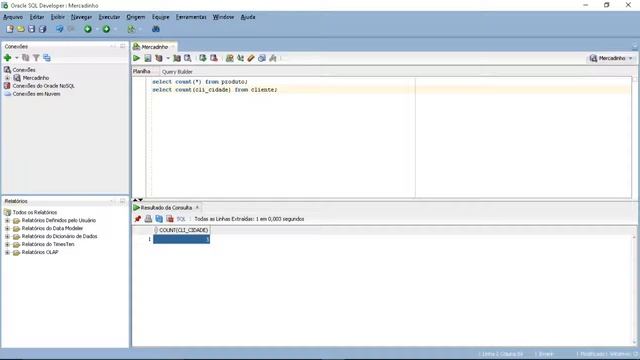Click the green Forward navigation icon
Image resolution: width=640 pixels, height=360 pixels.
click(x=106, y=29)
